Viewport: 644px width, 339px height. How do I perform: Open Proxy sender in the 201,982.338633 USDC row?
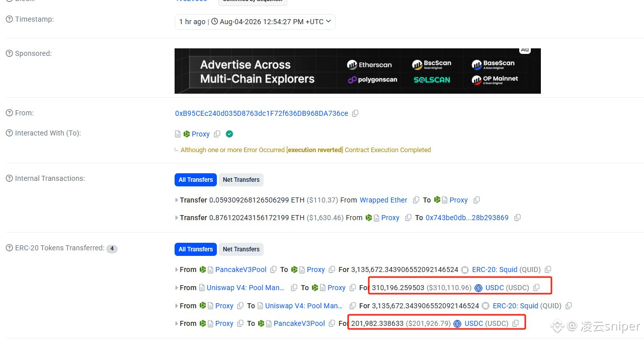(224, 323)
